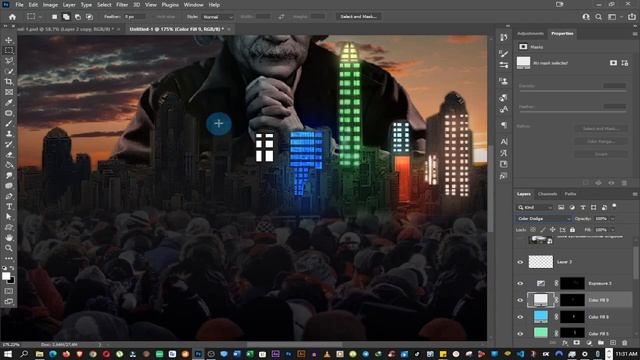Select the Pen tool
Viewport: 640px width, 360px height.
coord(9,196)
